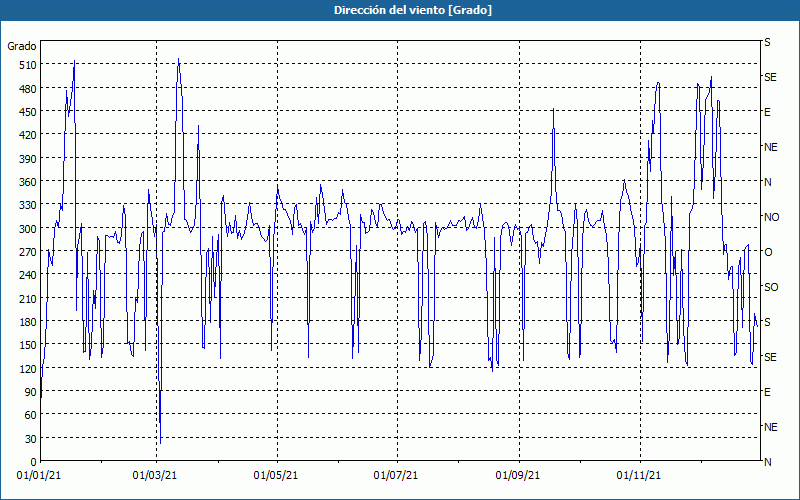Select the 120 degree axis label
This screenshot has width=800, height=500.
28,369
